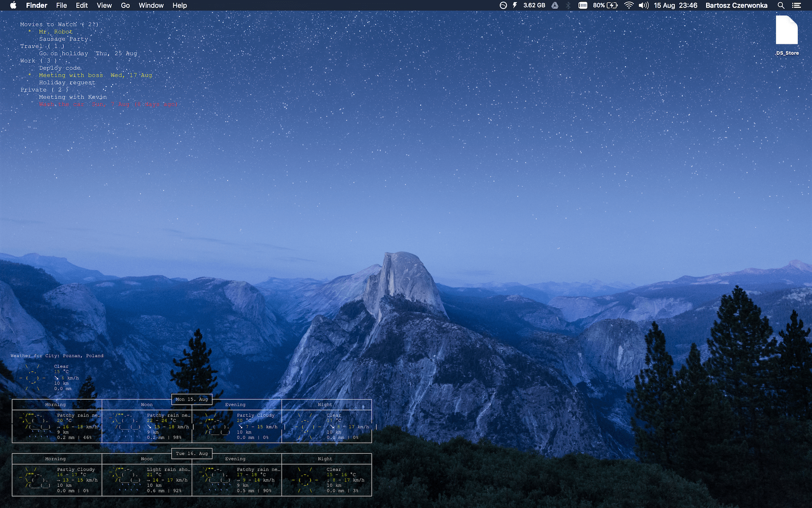Open the Bluetooth status menu

568,6
